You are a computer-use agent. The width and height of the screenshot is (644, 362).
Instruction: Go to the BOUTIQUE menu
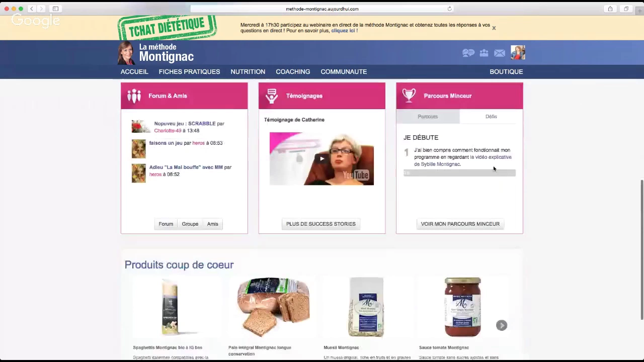[x=506, y=71]
